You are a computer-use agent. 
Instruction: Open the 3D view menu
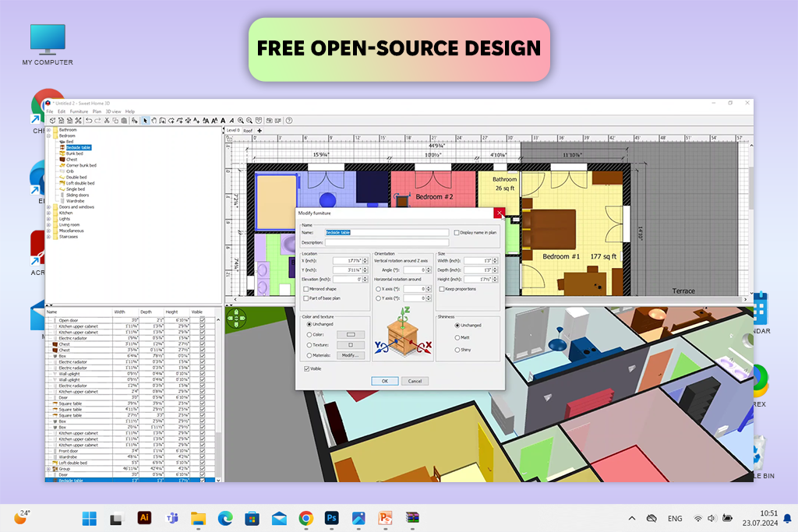113,111
